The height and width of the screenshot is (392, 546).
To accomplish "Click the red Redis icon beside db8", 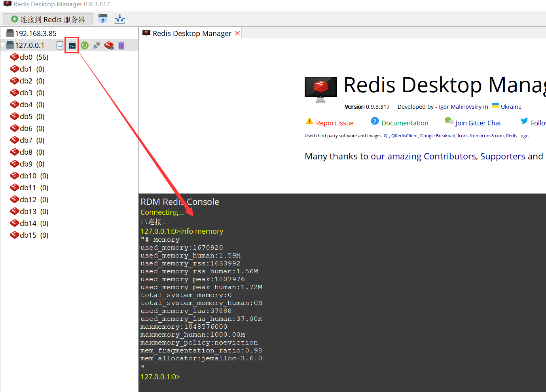I will click(15, 152).
